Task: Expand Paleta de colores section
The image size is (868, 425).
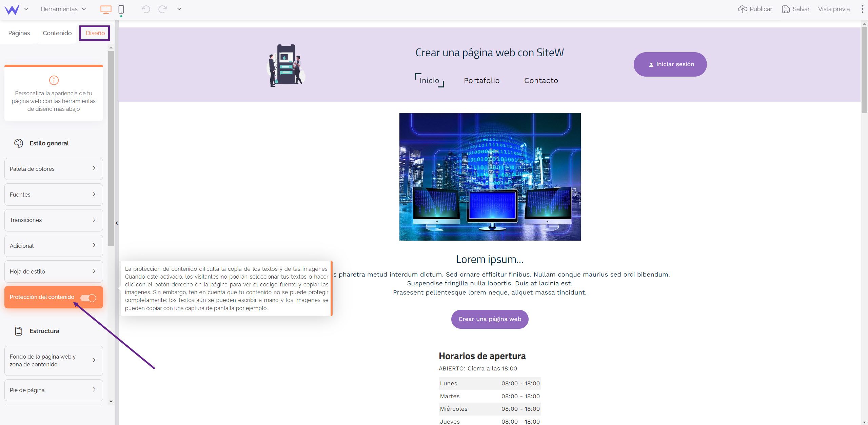Action: tap(54, 169)
